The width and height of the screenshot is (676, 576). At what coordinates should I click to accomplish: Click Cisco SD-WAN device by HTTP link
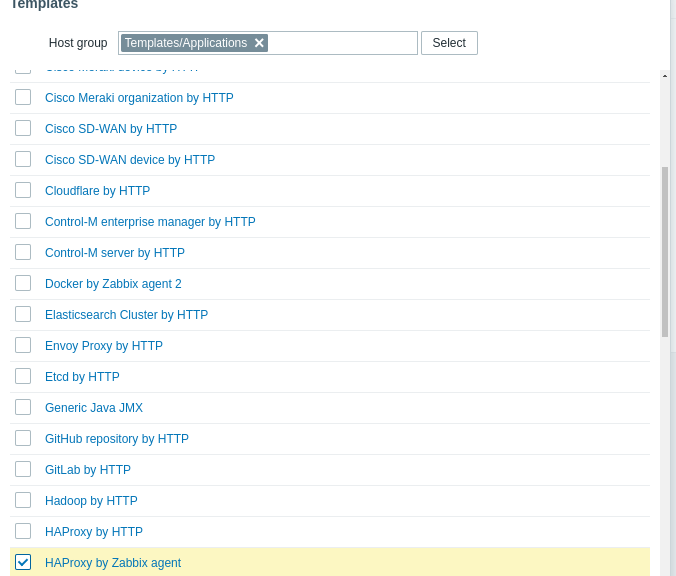(130, 160)
